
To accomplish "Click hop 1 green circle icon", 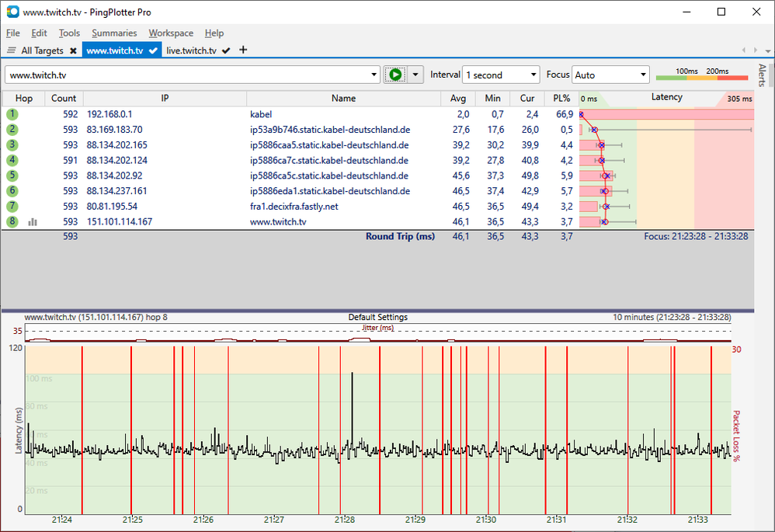I will coord(12,114).
